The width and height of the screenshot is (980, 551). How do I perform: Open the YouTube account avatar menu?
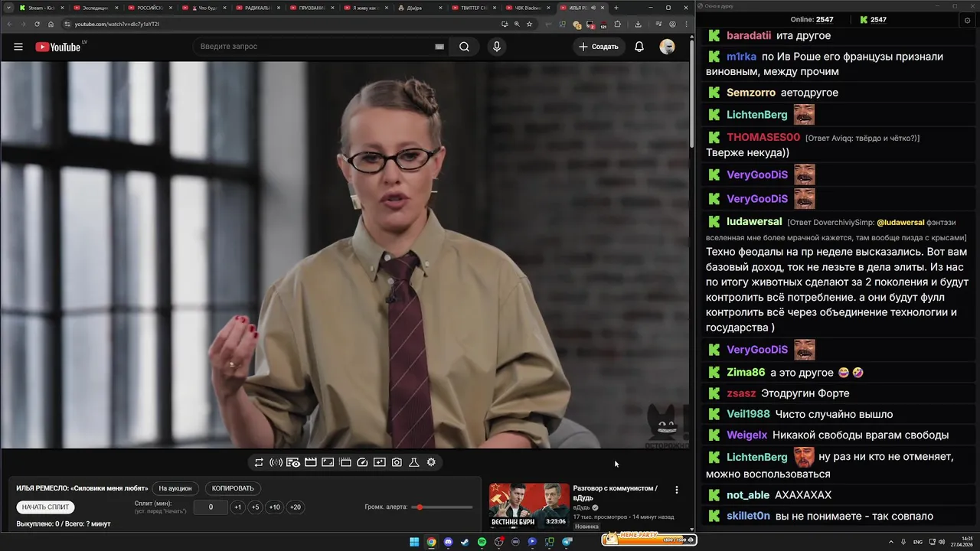[x=667, y=47]
